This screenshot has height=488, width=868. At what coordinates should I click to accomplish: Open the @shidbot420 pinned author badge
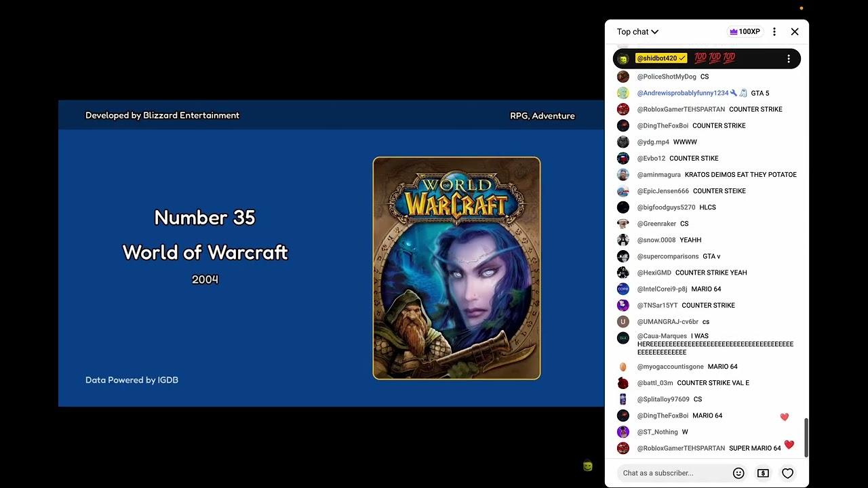(x=661, y=58)
